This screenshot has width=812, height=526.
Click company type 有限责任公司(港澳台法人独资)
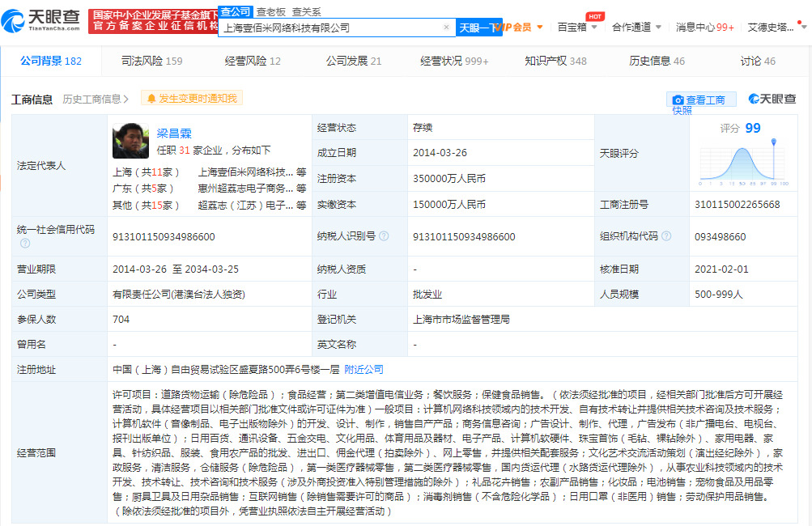(179, 294)
